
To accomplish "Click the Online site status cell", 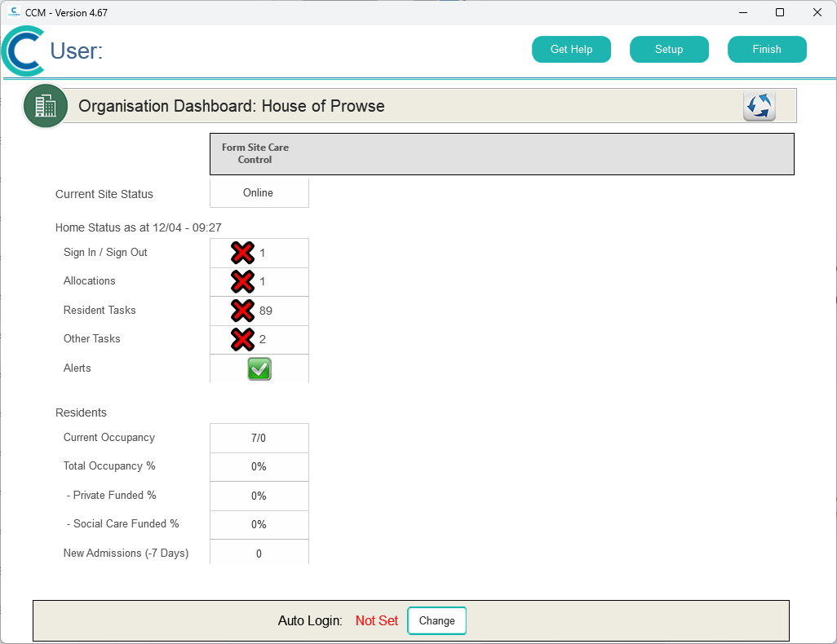I will click(x=259, y=193).
